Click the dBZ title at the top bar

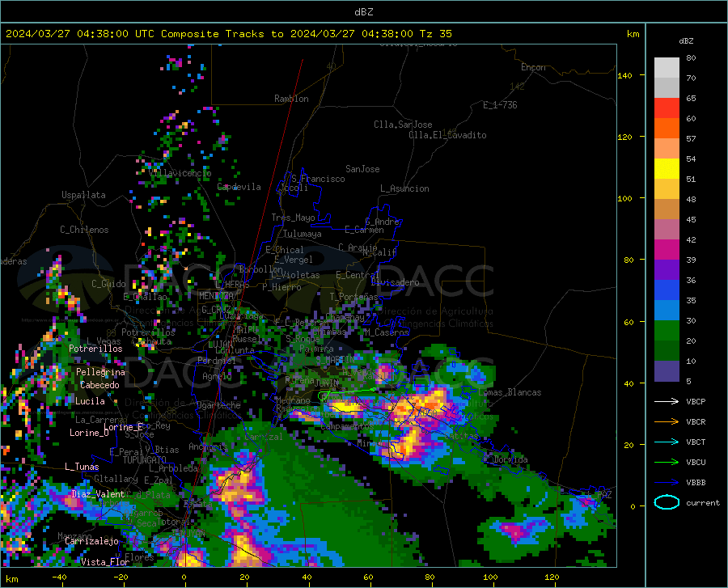pos(363,12)
